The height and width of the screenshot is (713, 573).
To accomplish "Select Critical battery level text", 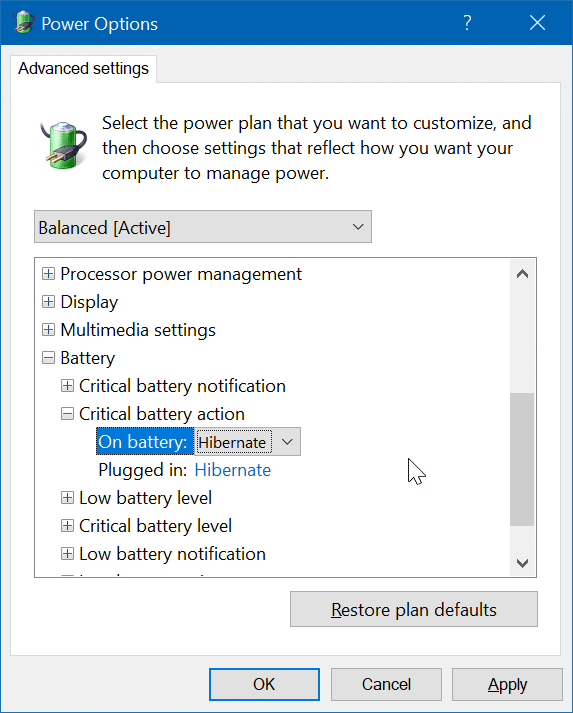I will click(x=156, y=526).
